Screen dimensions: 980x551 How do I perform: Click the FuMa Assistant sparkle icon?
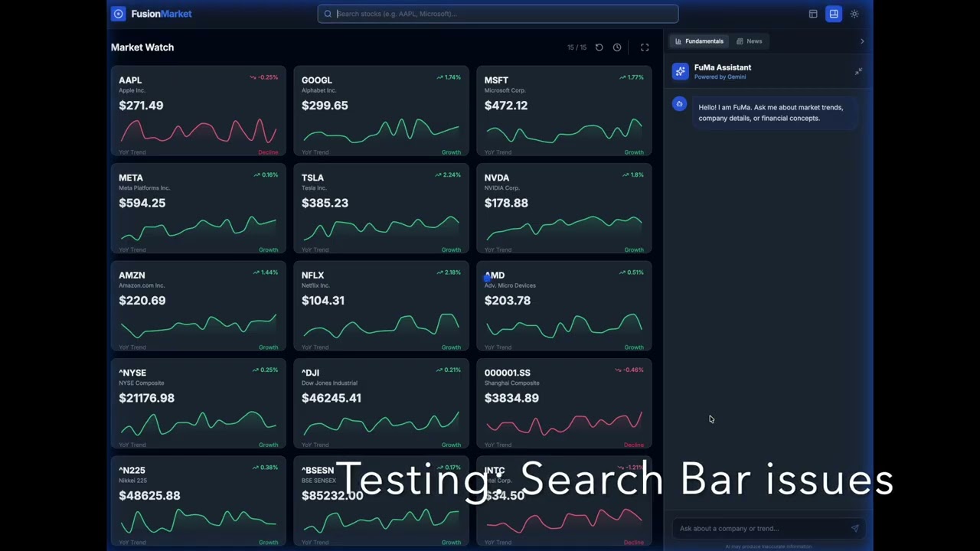680,71
